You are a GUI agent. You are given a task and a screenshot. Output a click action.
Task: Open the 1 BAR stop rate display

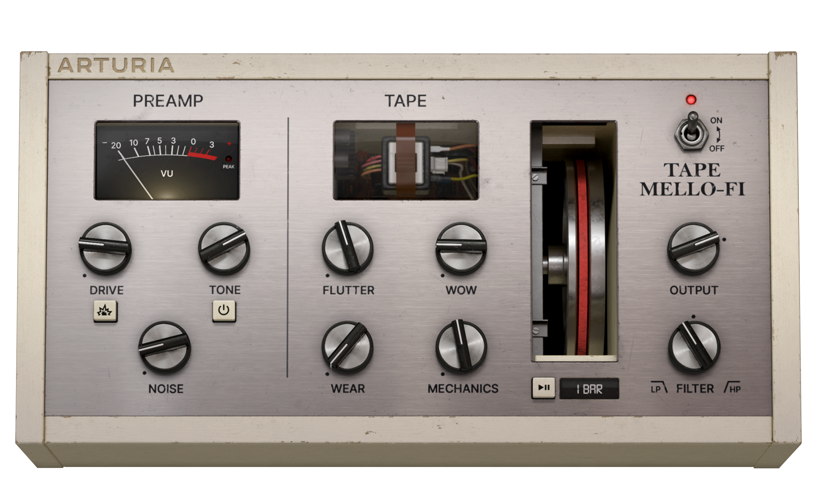(589, 389)
